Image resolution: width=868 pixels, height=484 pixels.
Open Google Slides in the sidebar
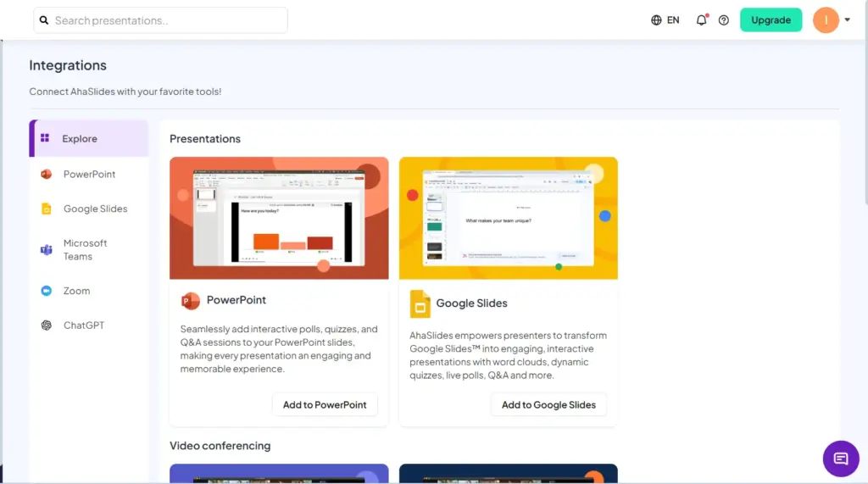point(88,209)
